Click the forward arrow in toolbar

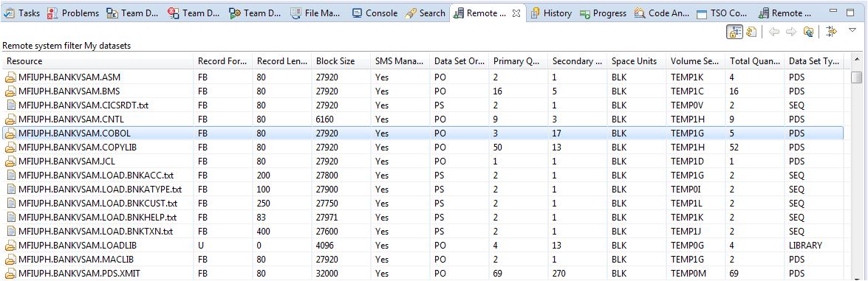tap(790, 32)
